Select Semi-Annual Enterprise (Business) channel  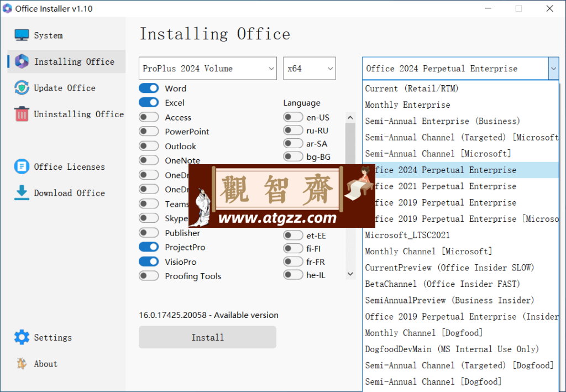coord(460,121)
